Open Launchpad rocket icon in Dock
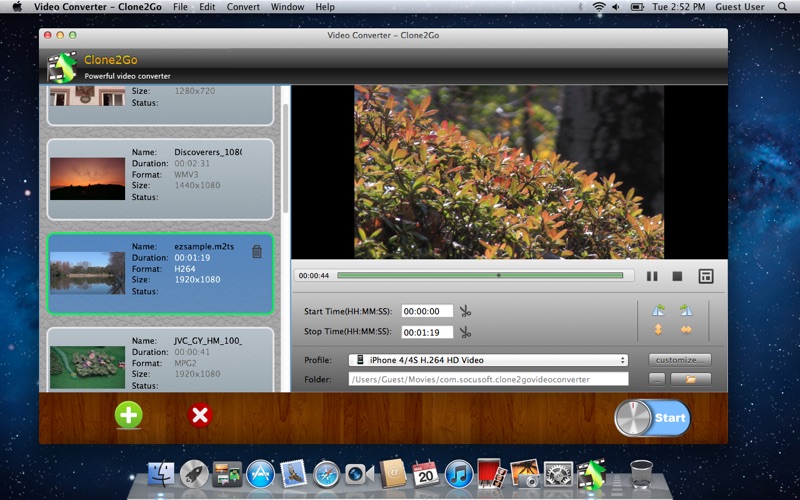The width and height of the screenshot is (800, 500). [x=194, y=474]
